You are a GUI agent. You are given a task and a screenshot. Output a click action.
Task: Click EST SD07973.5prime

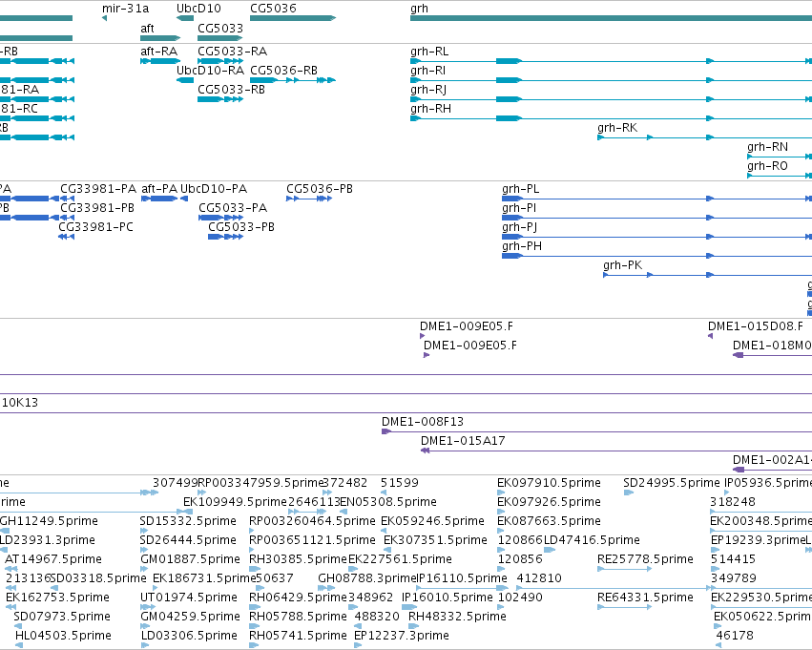[62, 618]
